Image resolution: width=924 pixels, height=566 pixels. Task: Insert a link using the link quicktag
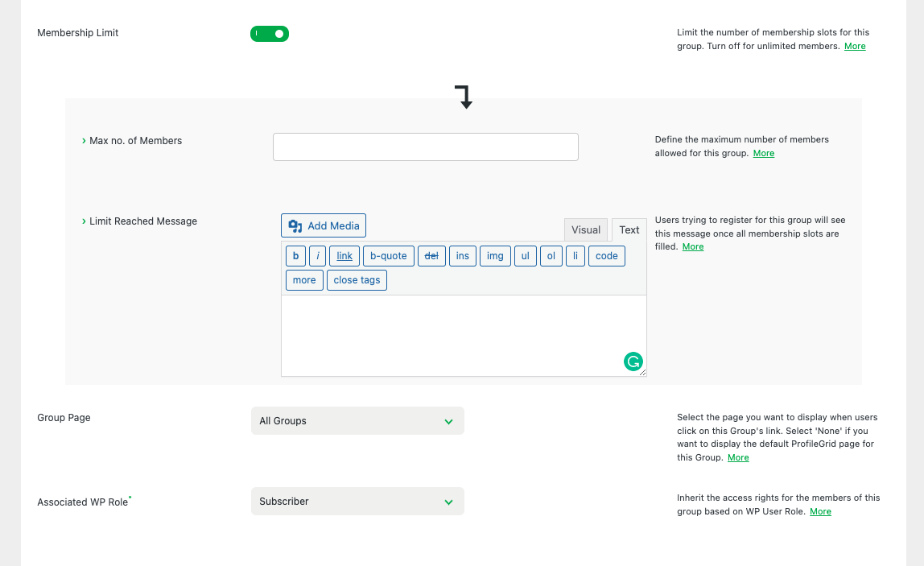pyautogui.click(x=344, y=256)
